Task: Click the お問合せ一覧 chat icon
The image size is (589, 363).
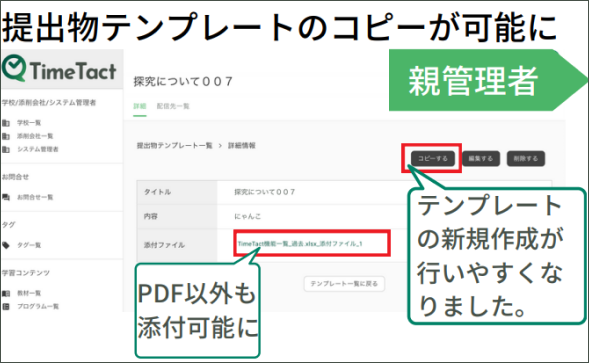Action: click(x=6, y=197)
